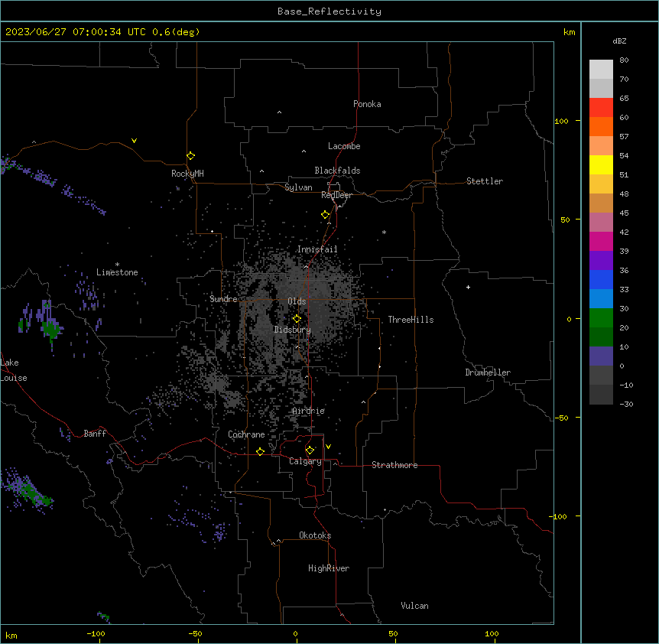Click the dusty pink 42-45 dBZ swatch
This screenshot has width=659, height=644.
[601, 223]
